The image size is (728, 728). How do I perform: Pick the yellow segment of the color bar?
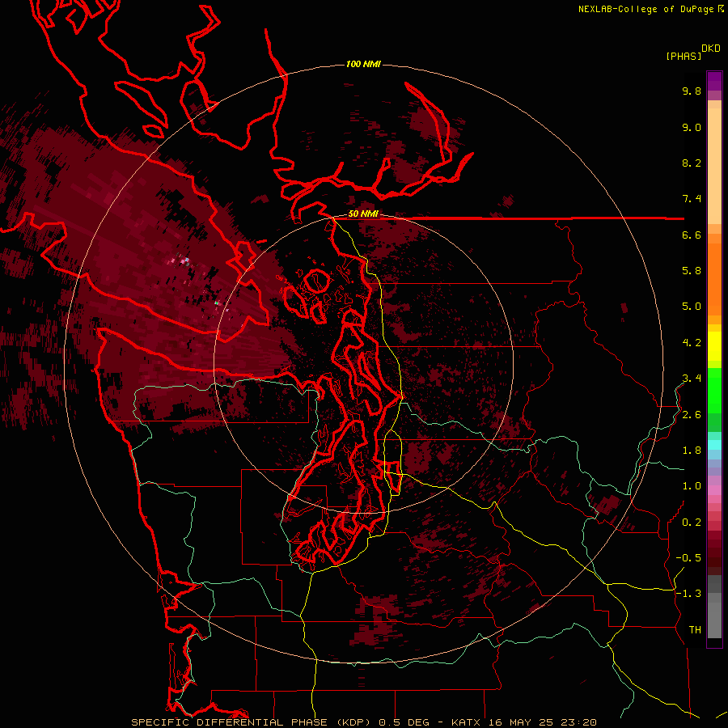(x=714, y=346)
